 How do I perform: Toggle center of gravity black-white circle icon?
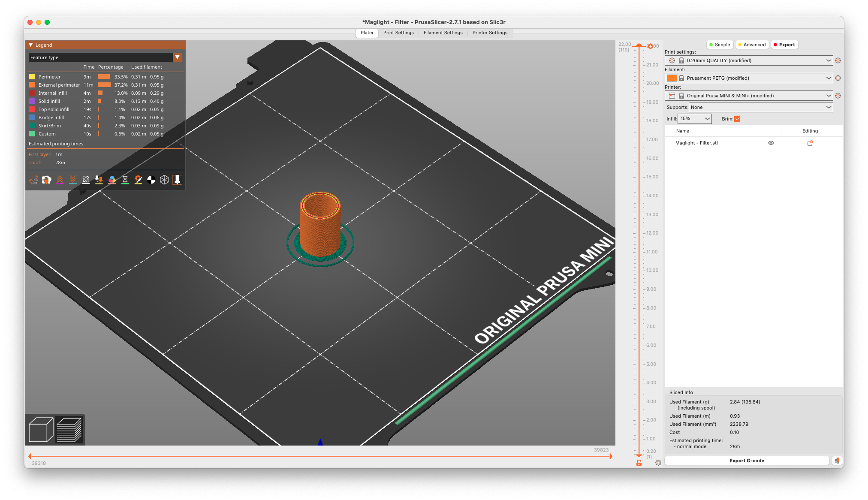pos(151,180)
